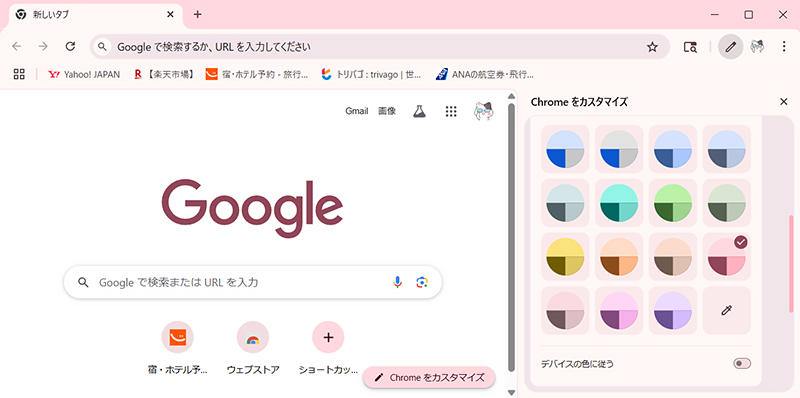Open the 画像 images link

pyautogui.click(x=387, y=111)
